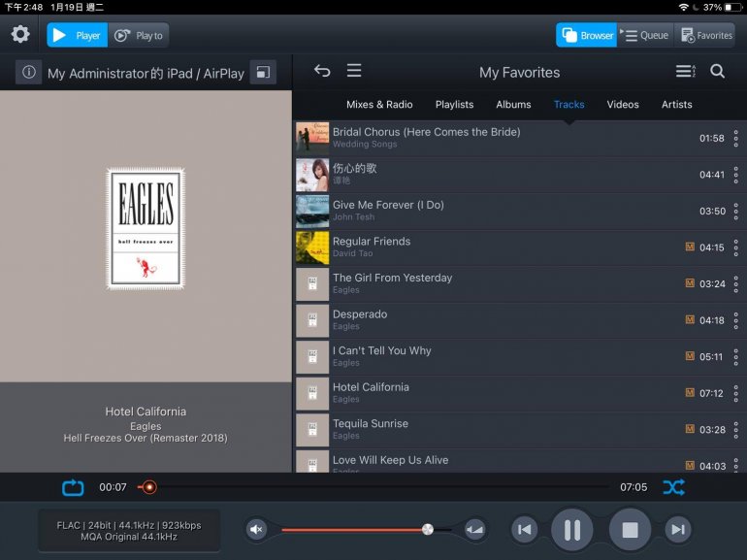This screenshot has height=560, width=747.
Task: Show player device info icon
Action: 28,73
